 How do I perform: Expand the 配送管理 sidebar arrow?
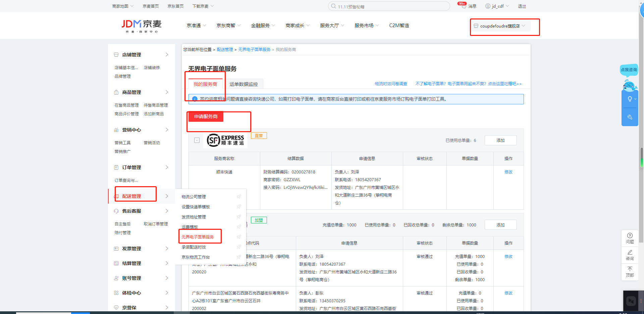(167, 196)
